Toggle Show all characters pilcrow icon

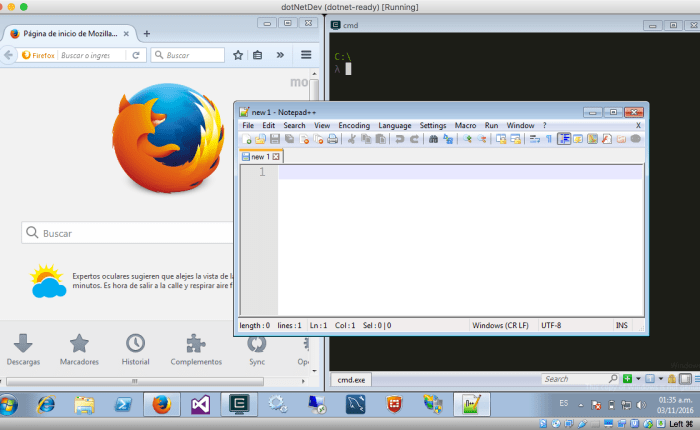coord(549,139)
